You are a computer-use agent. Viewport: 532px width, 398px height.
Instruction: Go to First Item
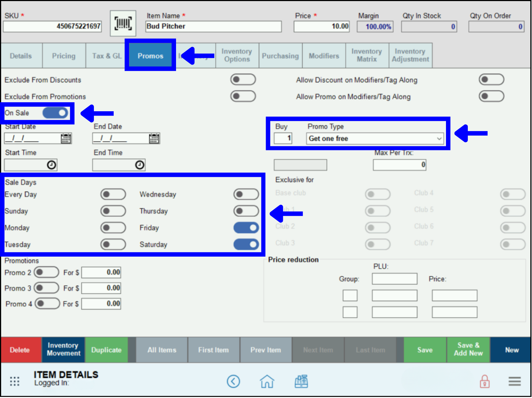click(214, 350)
